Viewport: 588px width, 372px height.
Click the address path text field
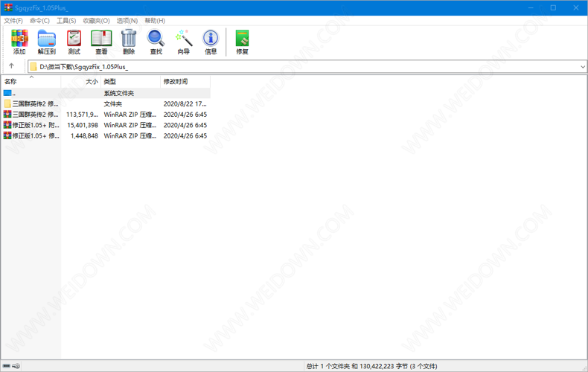[x=307, y=67]
